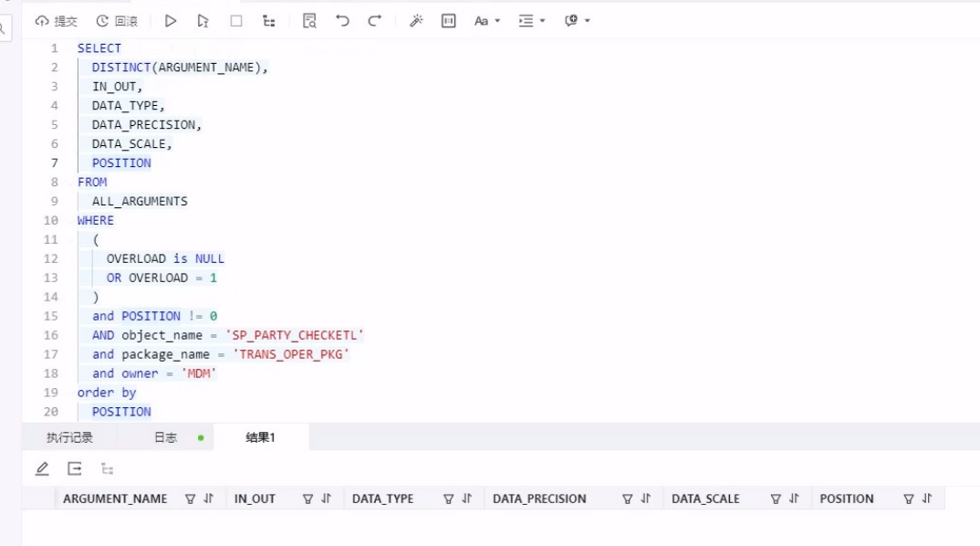Image resolution: width=980 pixels, height=546 pixels.
Task: Switch to the 日志 tab
Action: coord(166,437)
